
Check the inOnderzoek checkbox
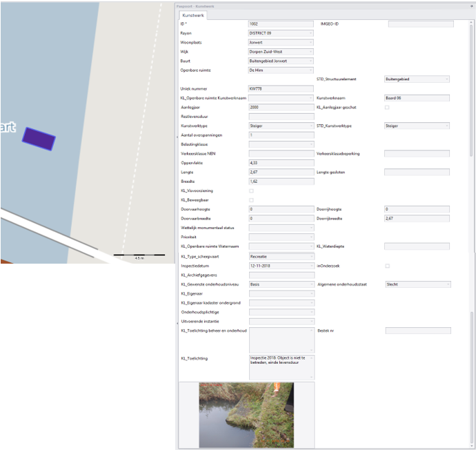[x=388, y=266]
